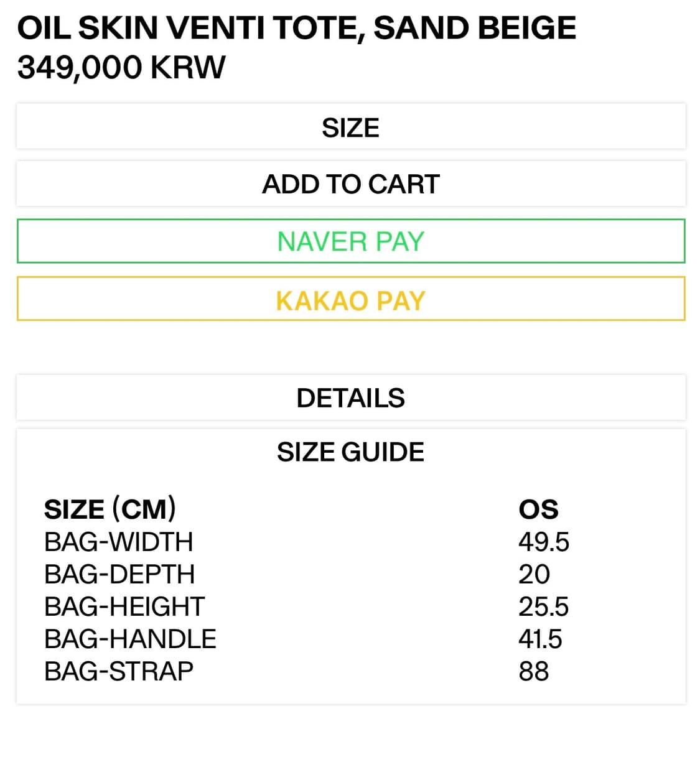This screenshot has width=700, height=757.
Task: Click the depth value 20
Action: [534, 574]
